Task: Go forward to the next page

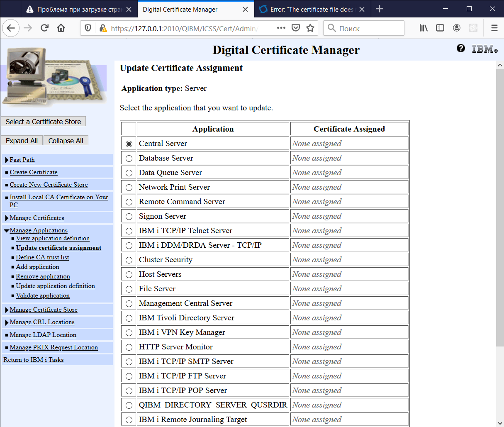Action: [x=28, y=28]
